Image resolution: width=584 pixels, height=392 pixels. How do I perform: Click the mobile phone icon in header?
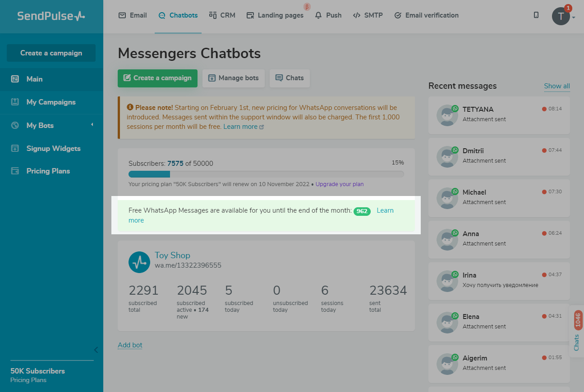[x=536, y=15]
